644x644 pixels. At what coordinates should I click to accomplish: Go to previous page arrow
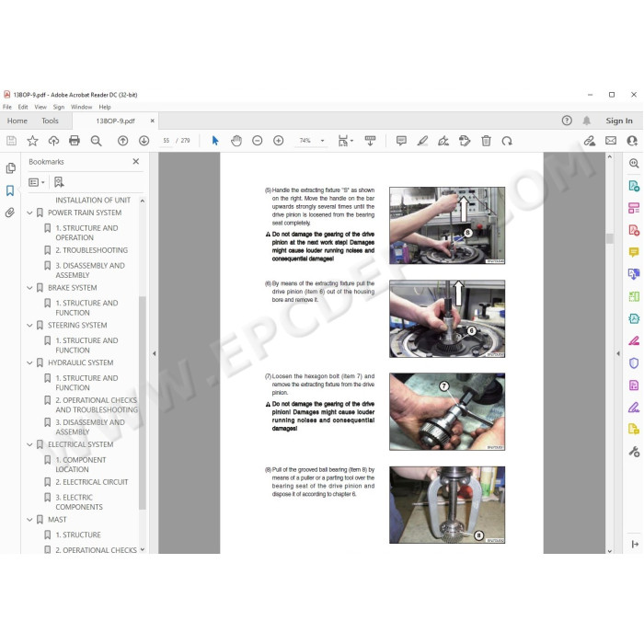(x=122, y=141)
